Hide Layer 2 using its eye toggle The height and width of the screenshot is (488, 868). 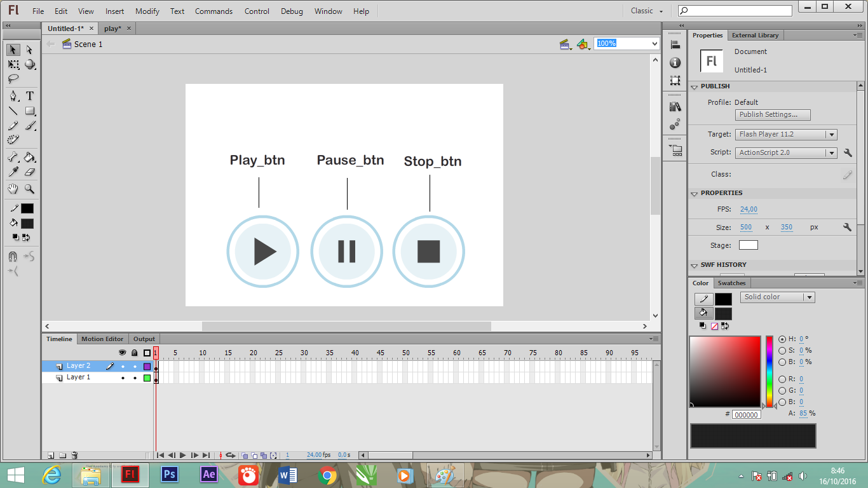pyautogui.click(x=123, y=366)
